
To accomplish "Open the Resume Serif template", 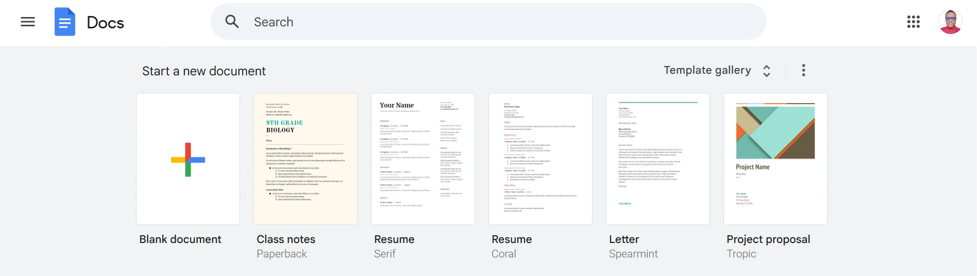I will pyautogui.click(x=423, y=159).
